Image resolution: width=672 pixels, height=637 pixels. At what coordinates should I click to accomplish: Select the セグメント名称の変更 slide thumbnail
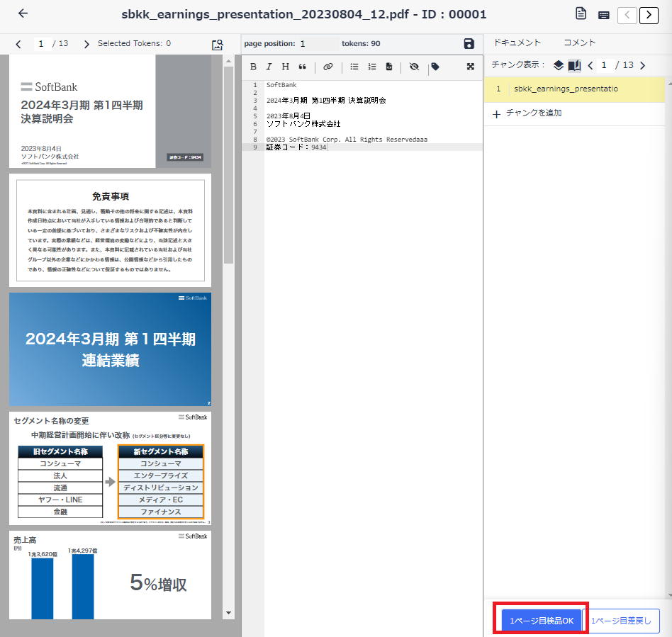point(110,468)
